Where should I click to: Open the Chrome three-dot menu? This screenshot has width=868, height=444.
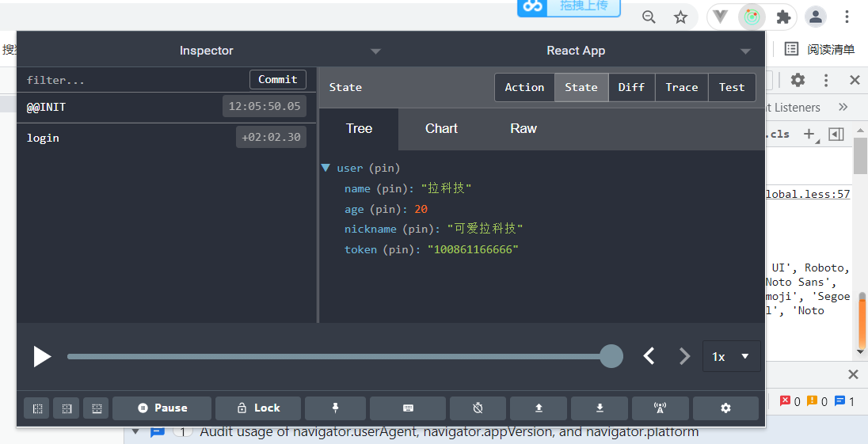coord(847,17)
